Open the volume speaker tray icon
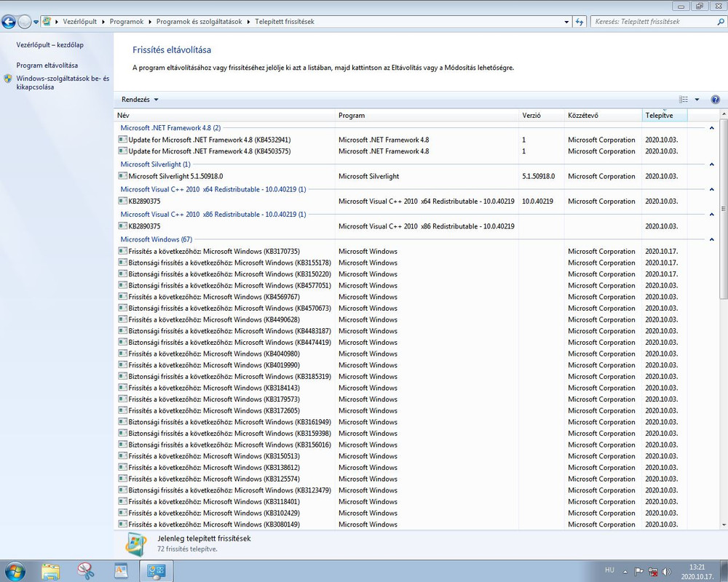The height and width of the screenshot is (582, 728). [x=667, y=572]
